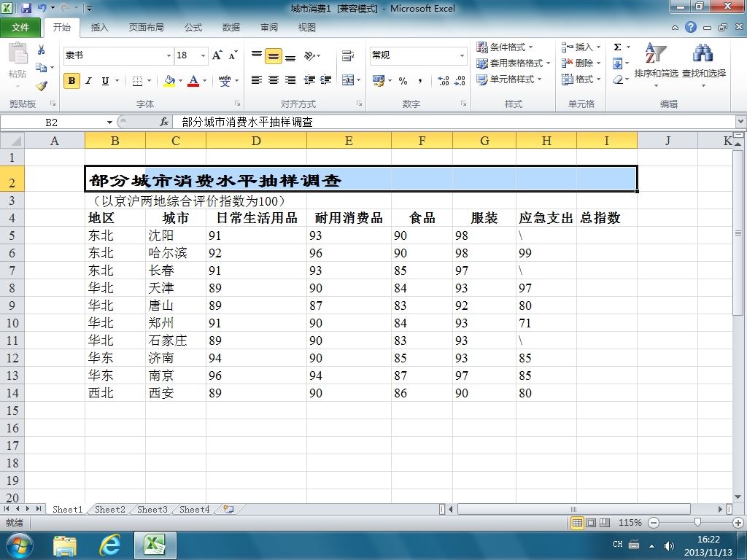Image resolution: width=747 pixels, height=560 pixels.
Task: Apply comma style number format
Action: click(419, 80)
